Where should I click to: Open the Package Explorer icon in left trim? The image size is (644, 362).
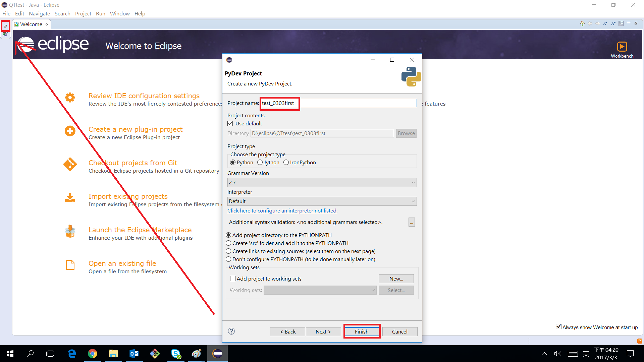pos(5,34)
